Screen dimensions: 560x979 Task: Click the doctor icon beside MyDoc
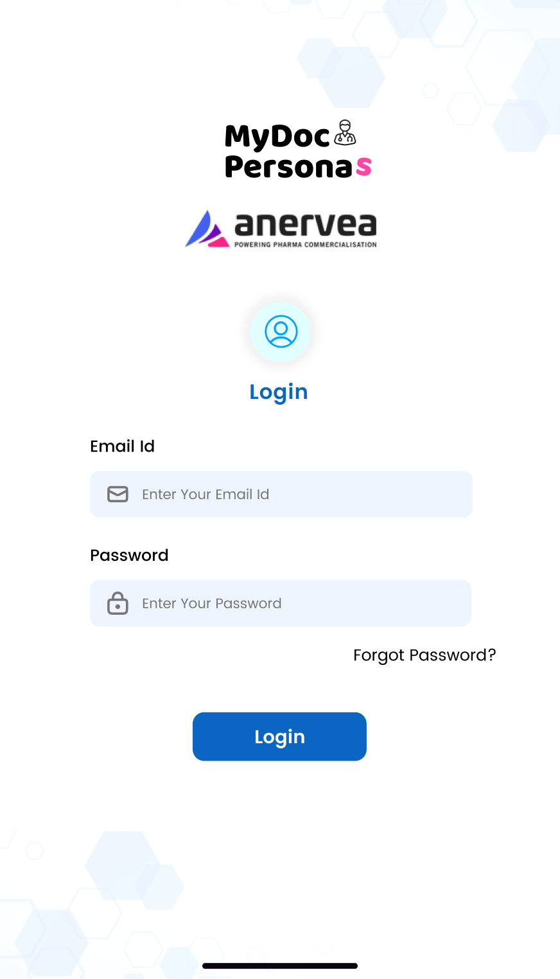[x=346, y=132]
